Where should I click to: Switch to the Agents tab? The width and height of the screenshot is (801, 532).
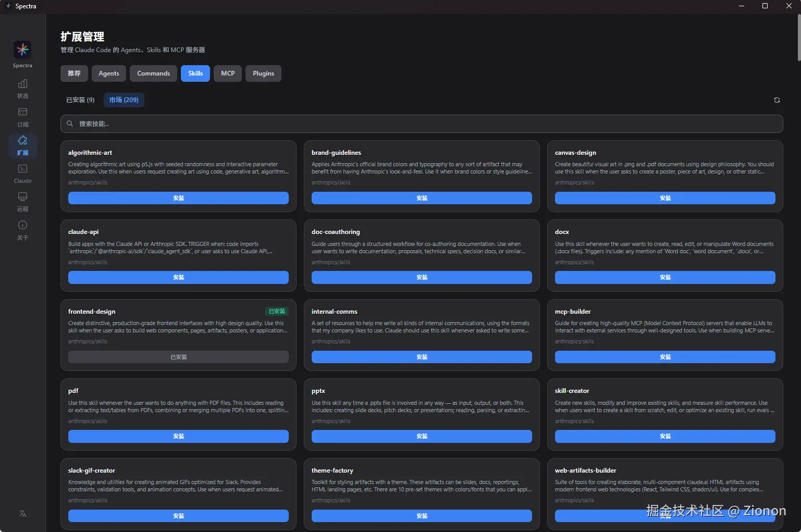[109, 73]
